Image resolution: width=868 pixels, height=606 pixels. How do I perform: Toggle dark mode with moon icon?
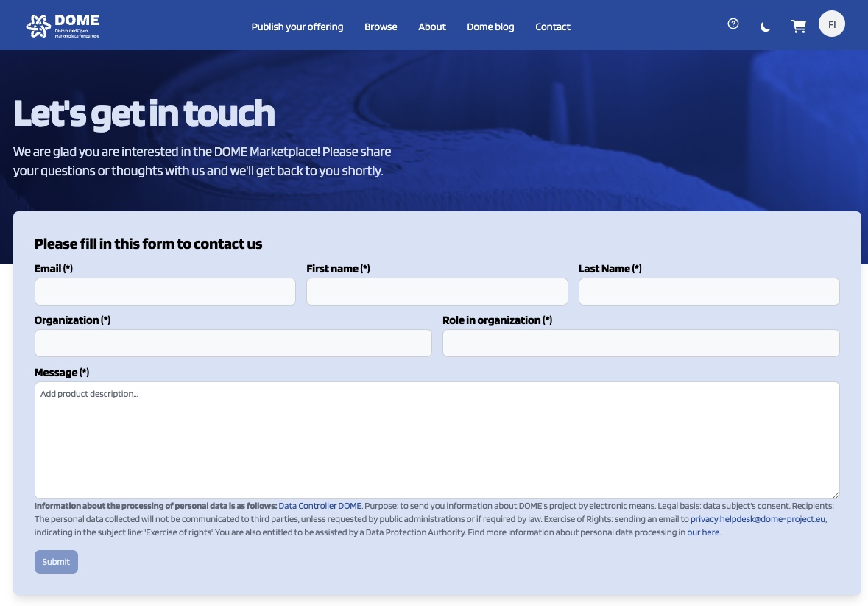point(766,27)
